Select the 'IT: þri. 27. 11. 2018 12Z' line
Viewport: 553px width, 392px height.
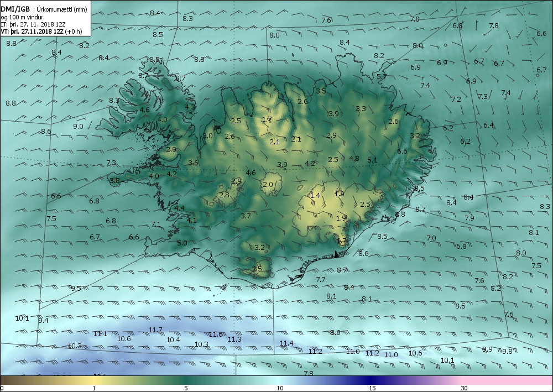point(33,24)
